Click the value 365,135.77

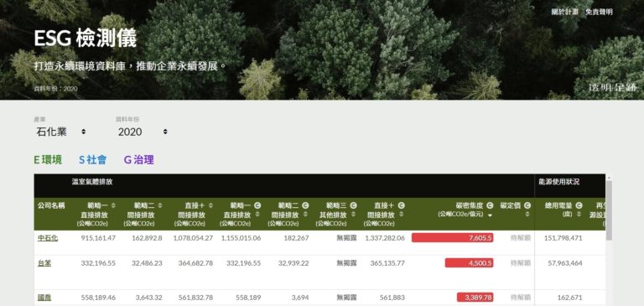(387, 263)
